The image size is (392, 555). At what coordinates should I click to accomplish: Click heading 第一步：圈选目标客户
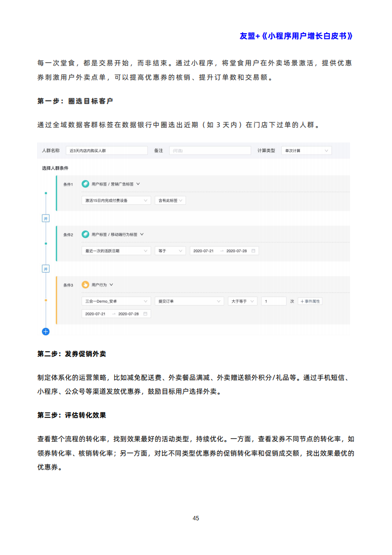pos(75,101)
